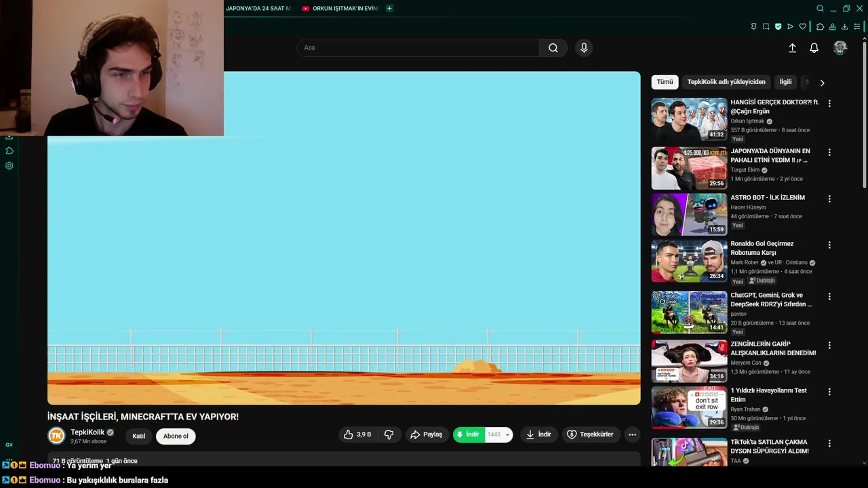Open HANGİSİ GERÇEK DOKTOR video thumbnail
The image size is (868, 488).
coord(689,119)
